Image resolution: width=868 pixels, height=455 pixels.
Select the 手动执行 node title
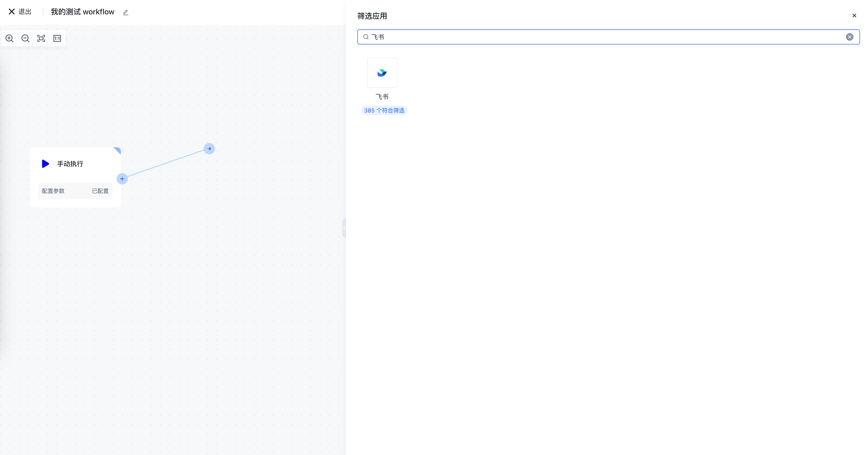(70, 164)
